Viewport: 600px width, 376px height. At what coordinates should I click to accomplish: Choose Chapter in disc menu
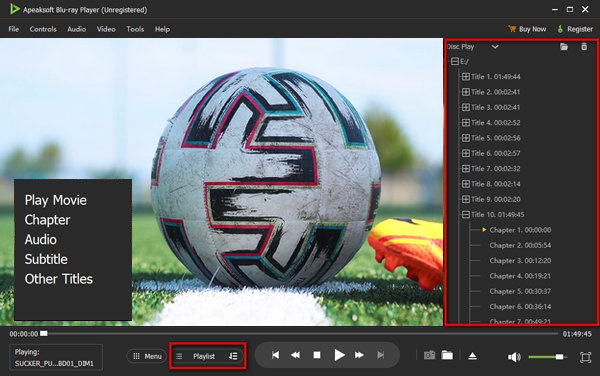point(47,220)
